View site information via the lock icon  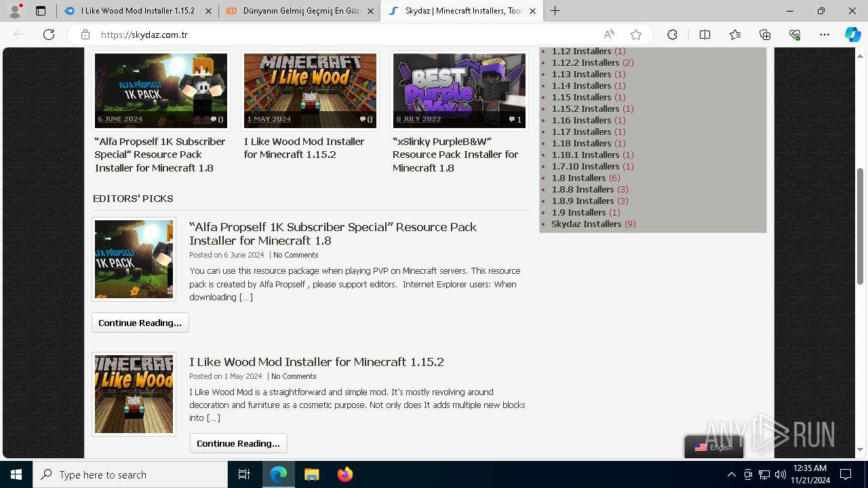(x=85, y=35)
